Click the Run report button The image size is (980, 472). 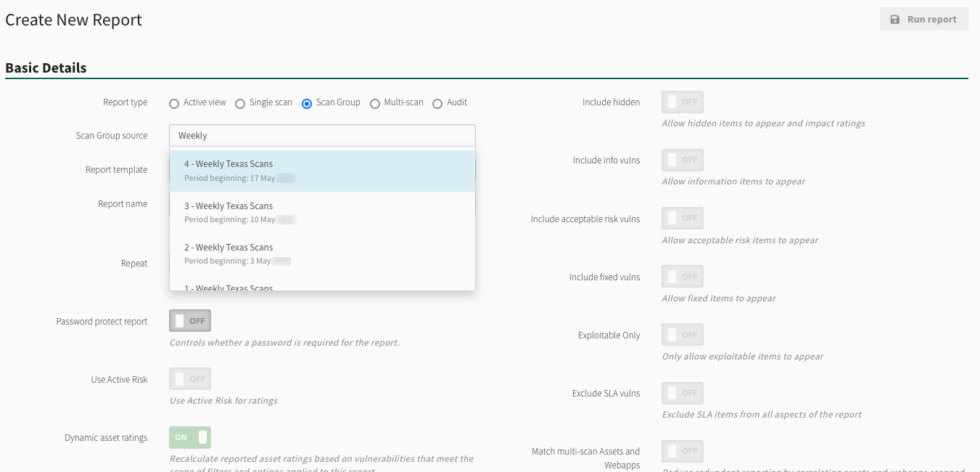pyautogui.click(x=923, y=20)
